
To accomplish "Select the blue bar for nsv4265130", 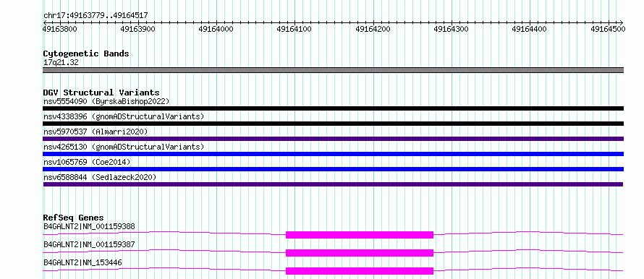I will [x=333, y=154].
